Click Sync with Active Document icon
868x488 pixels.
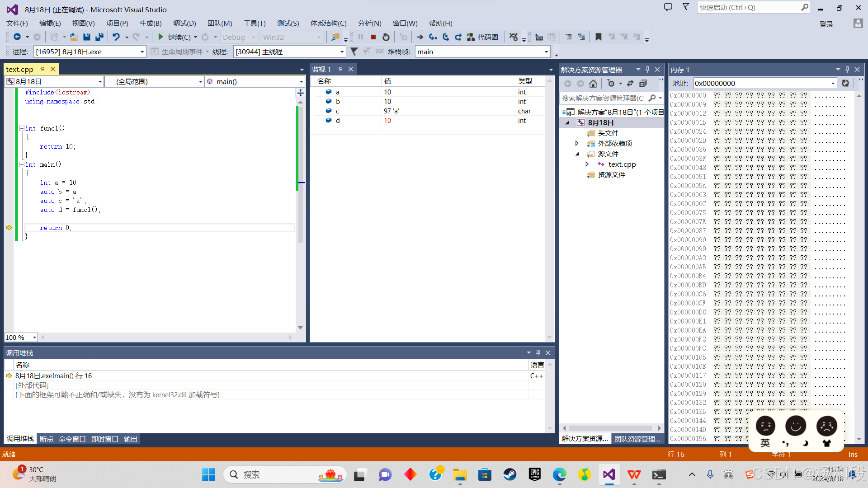[x=630, y=83]
